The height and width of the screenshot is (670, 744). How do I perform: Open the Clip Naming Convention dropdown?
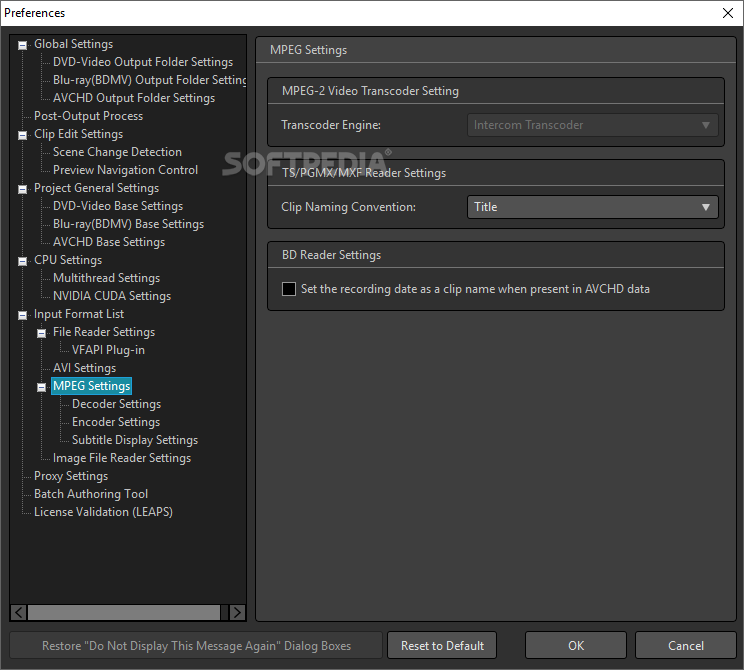[593, 207]
